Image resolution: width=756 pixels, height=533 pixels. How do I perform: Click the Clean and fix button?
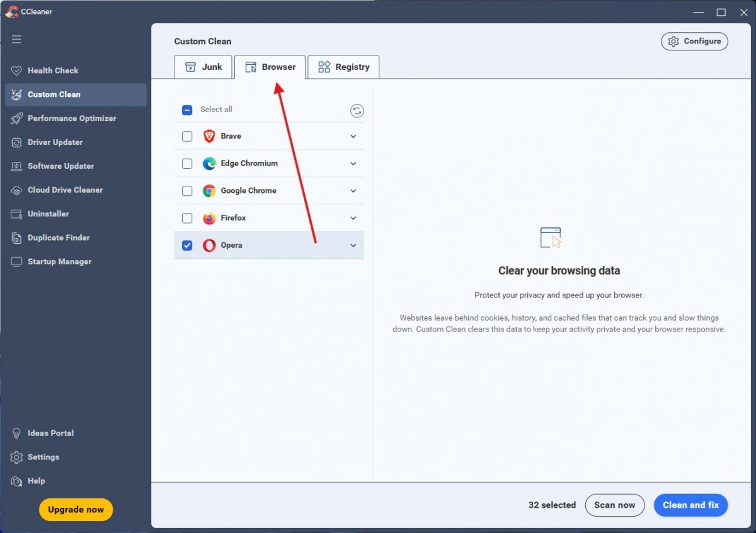(x=690, y=505)
